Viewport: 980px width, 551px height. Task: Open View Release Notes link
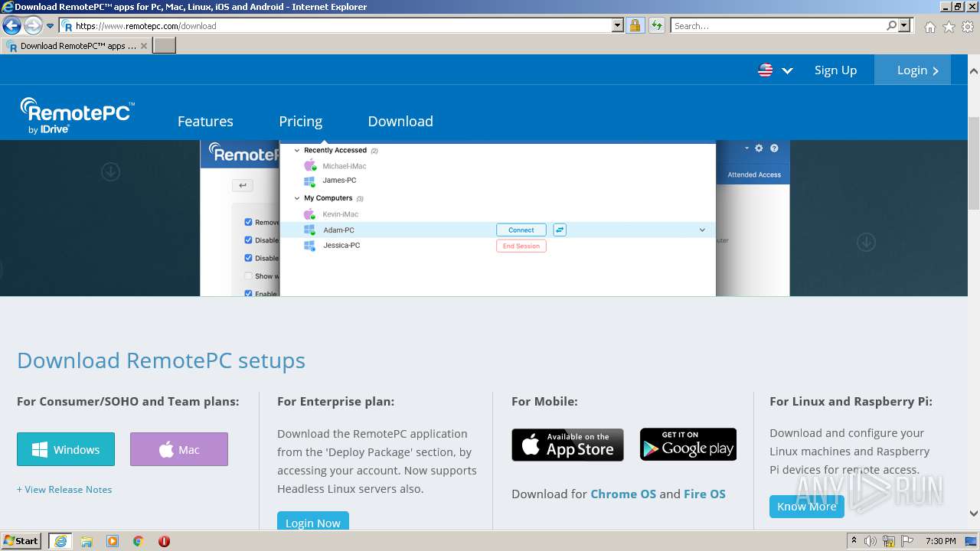tap(64, 490)
